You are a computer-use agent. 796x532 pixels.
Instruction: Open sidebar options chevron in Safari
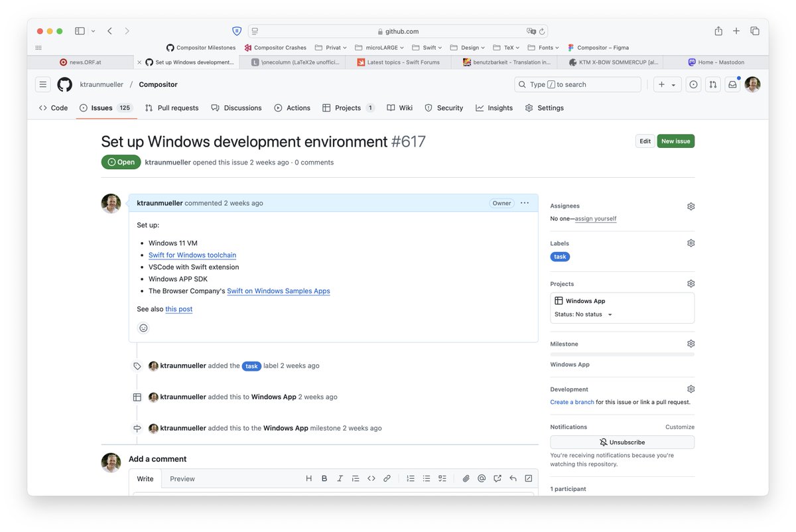(93, 31)
